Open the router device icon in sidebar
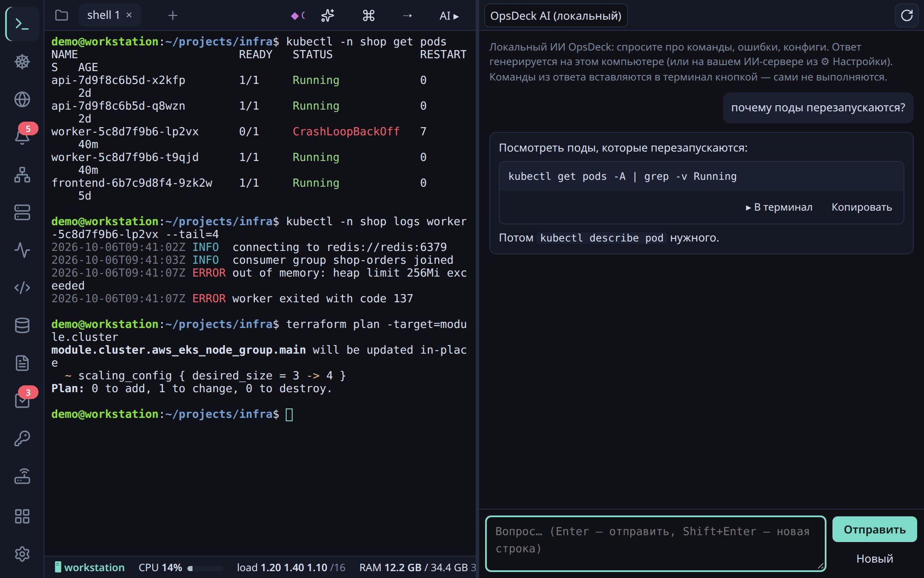924x578 pixels. [22, 476]
